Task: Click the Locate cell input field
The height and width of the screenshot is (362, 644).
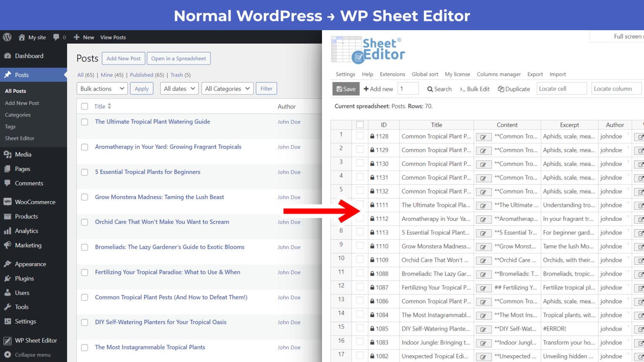Action: 561,88
